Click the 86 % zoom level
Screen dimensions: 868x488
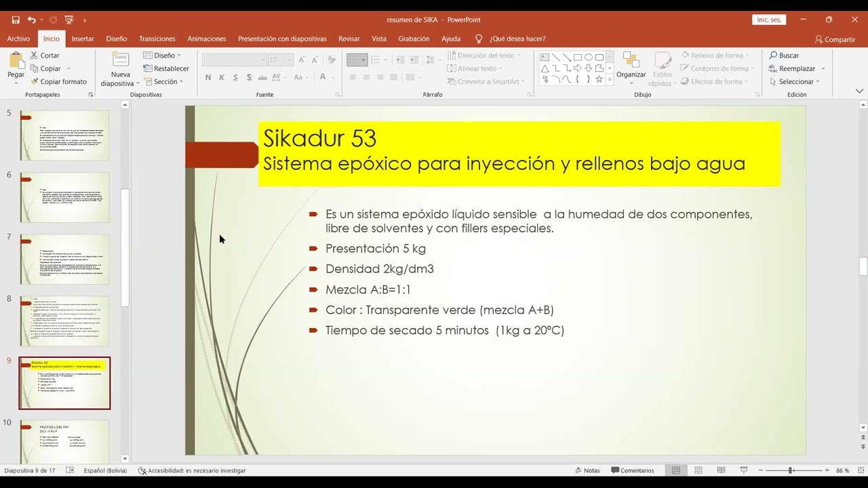[842, 470]
